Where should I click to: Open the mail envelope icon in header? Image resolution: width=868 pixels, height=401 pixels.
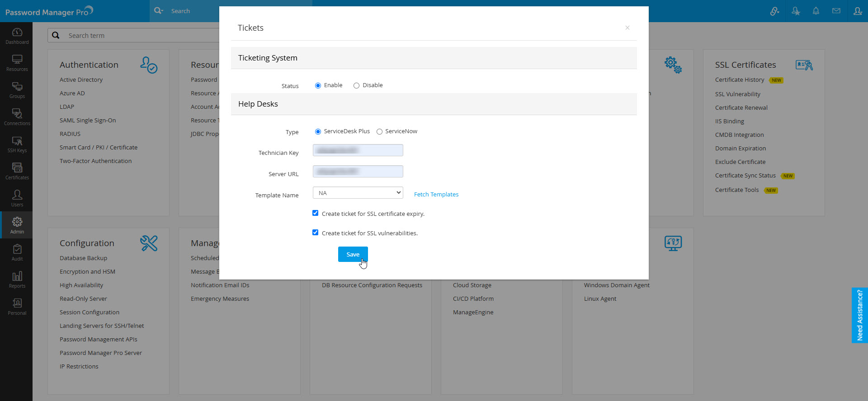click(x=836, y=11)
